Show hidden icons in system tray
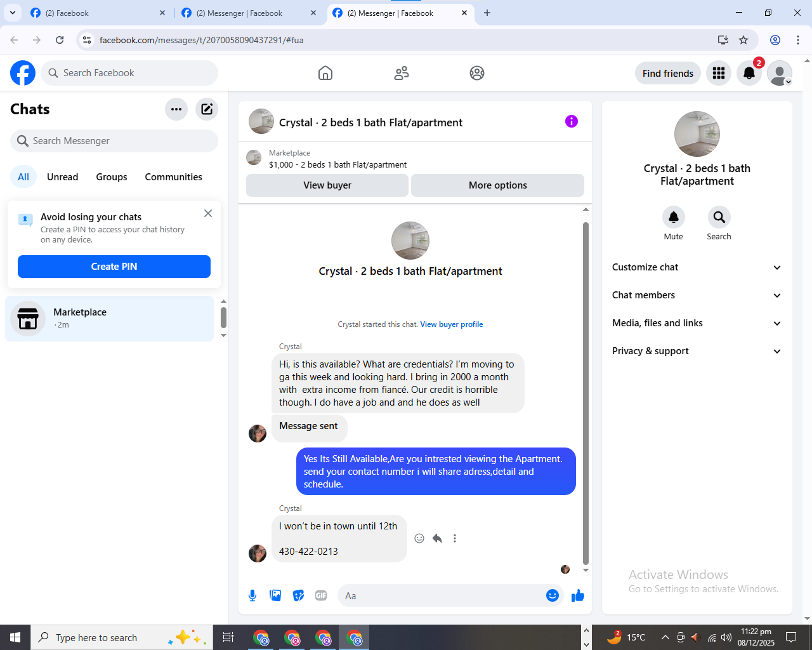The image size is (812, 650). coord(665,637)
